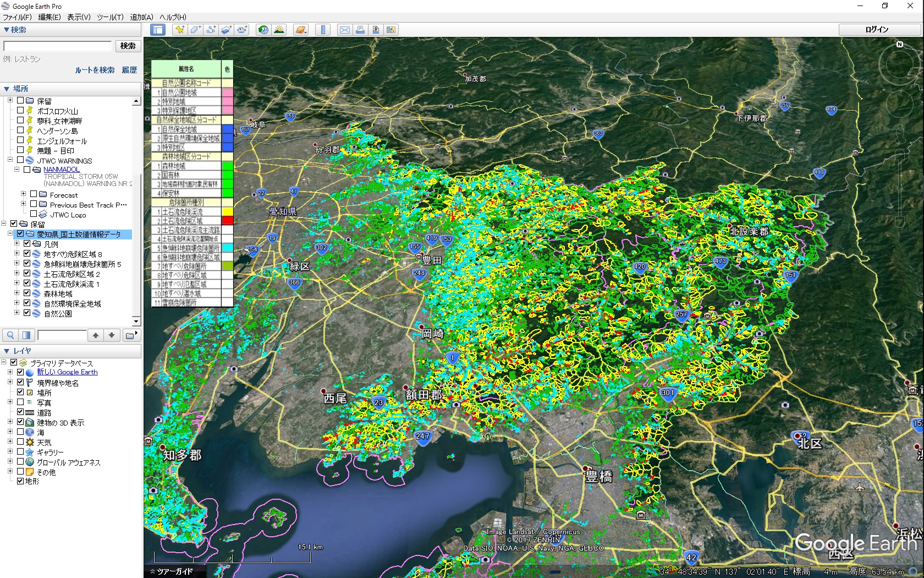This screenshot has height=578, width=924.
Task: Click the add folder icon in places
Action: pyautogui.click(x=131, y=335)
